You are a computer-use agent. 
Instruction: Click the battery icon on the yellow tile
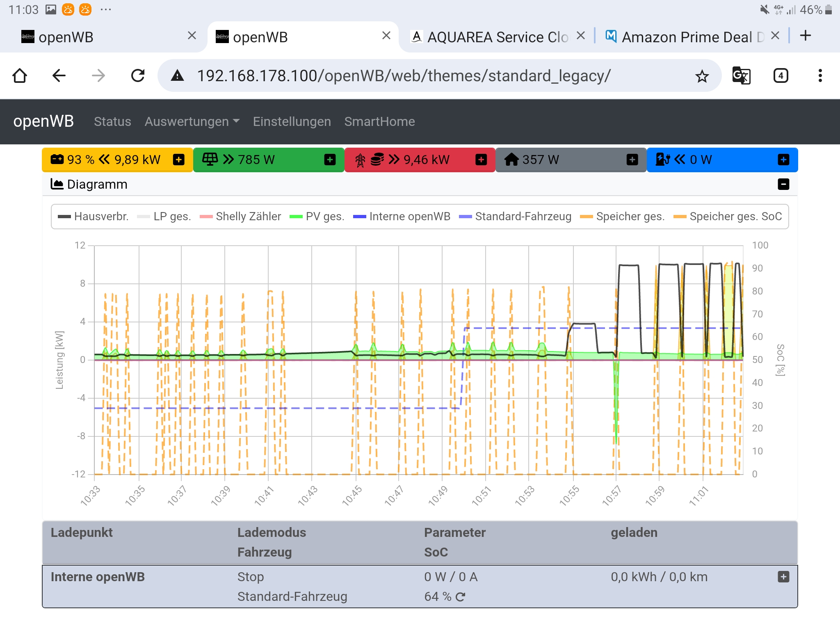tap(57, 160)
